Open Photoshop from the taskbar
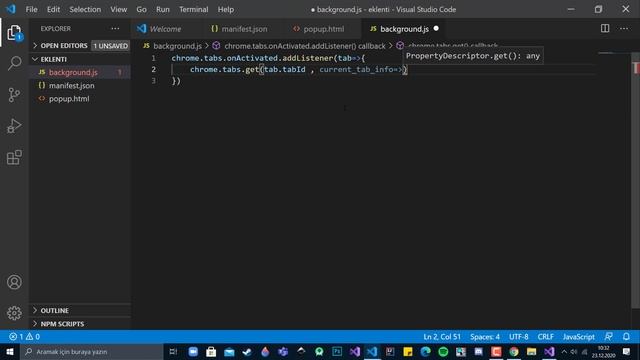The height and width of the screenshot is (360, 640). pyautogui.click(x=337, y=351)
